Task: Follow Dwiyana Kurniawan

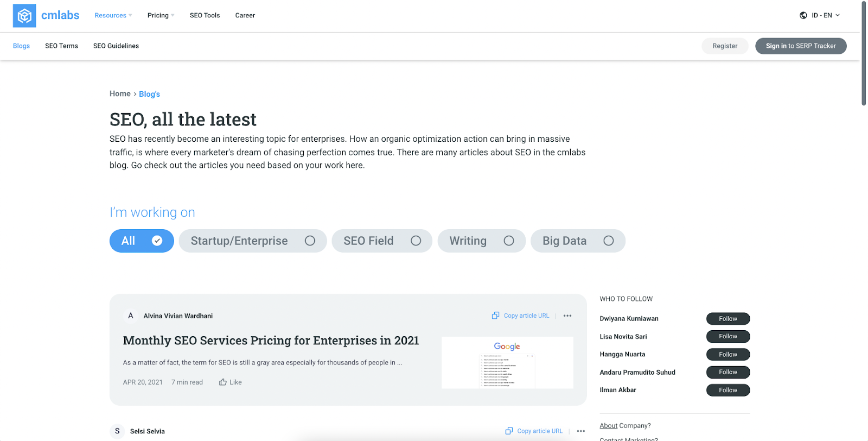Action: [x=727, y=319]
